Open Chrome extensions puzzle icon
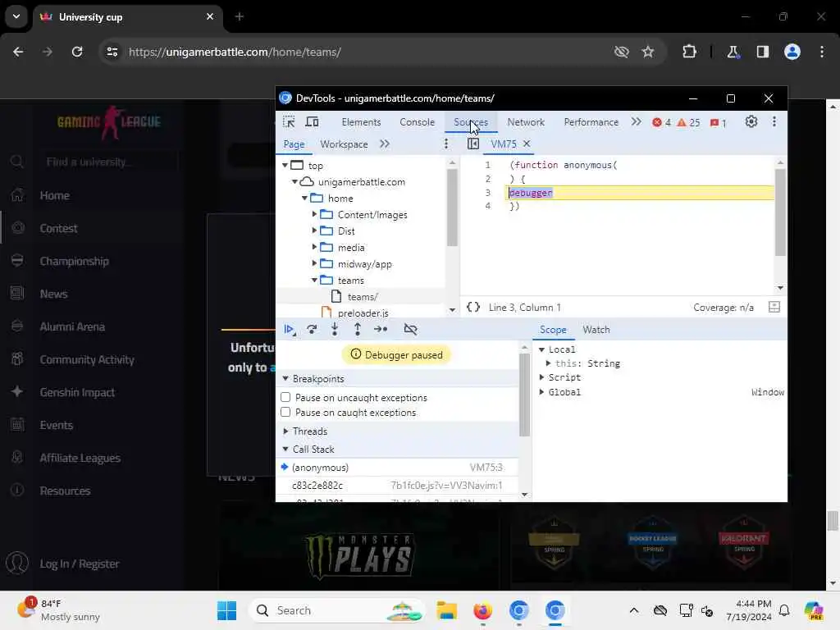The width and height of the screenshot is (840, 630). coord(689,52)
